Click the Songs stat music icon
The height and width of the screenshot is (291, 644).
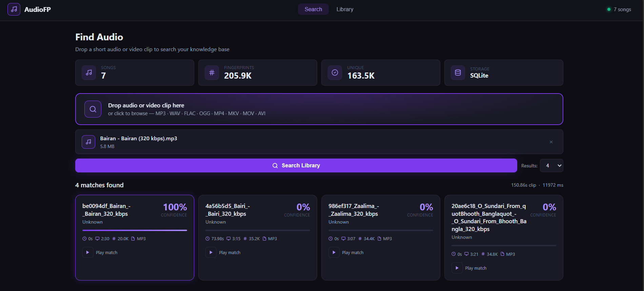[x=89, y=72]
